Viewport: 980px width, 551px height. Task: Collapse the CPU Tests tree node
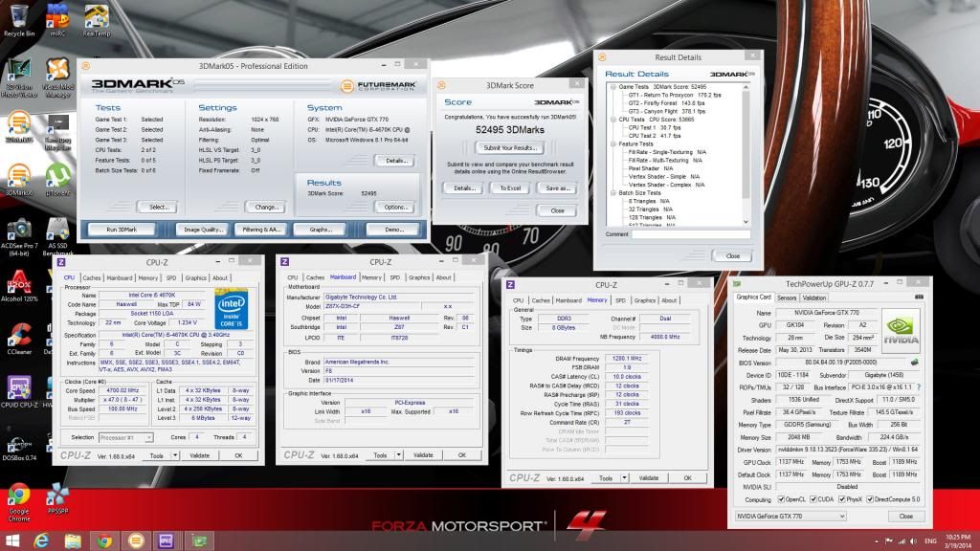click(613, 120)
